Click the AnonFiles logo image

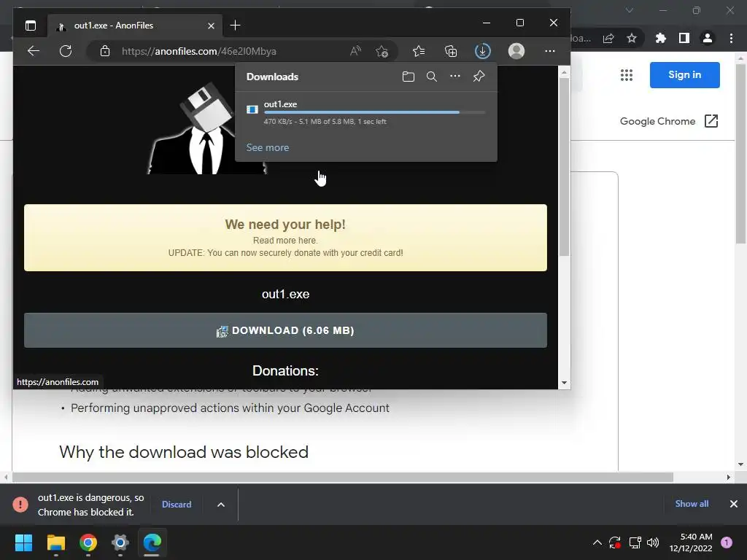[x=206, y=128]
